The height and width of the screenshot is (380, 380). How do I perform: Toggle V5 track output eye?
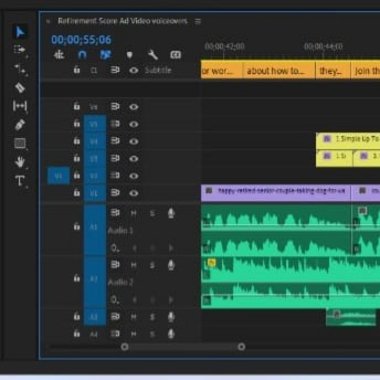point(134,124)
